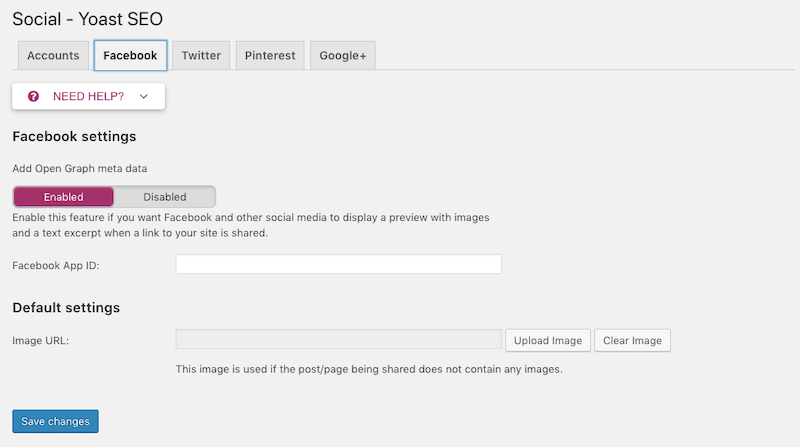Switch to the Accounts tab

coord(53,55)
